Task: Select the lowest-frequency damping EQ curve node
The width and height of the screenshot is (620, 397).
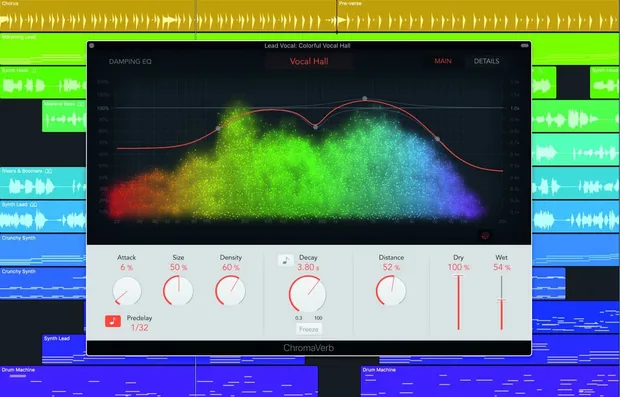Action: [x=218, y=129]
